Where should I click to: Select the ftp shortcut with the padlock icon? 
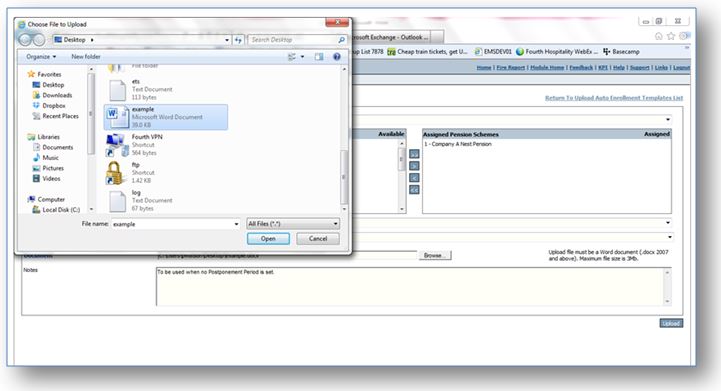[131, 172]
